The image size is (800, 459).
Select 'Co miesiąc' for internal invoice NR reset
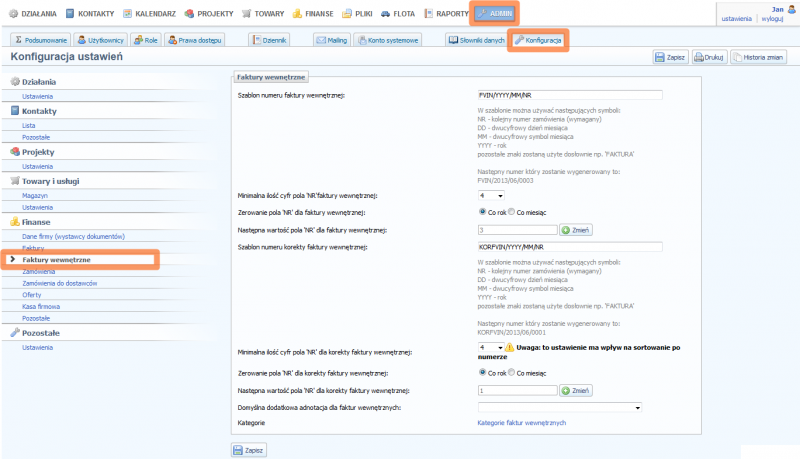tap(513, 213)
